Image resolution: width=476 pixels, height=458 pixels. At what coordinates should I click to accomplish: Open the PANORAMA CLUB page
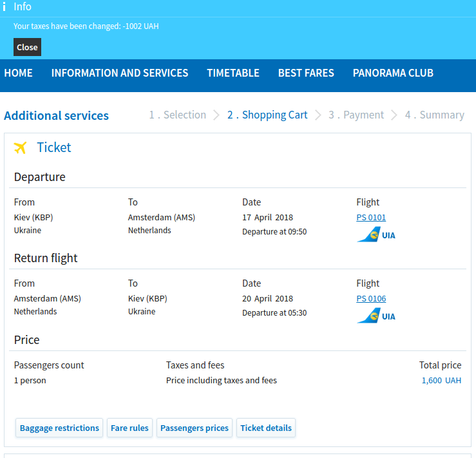pos(393,73)
